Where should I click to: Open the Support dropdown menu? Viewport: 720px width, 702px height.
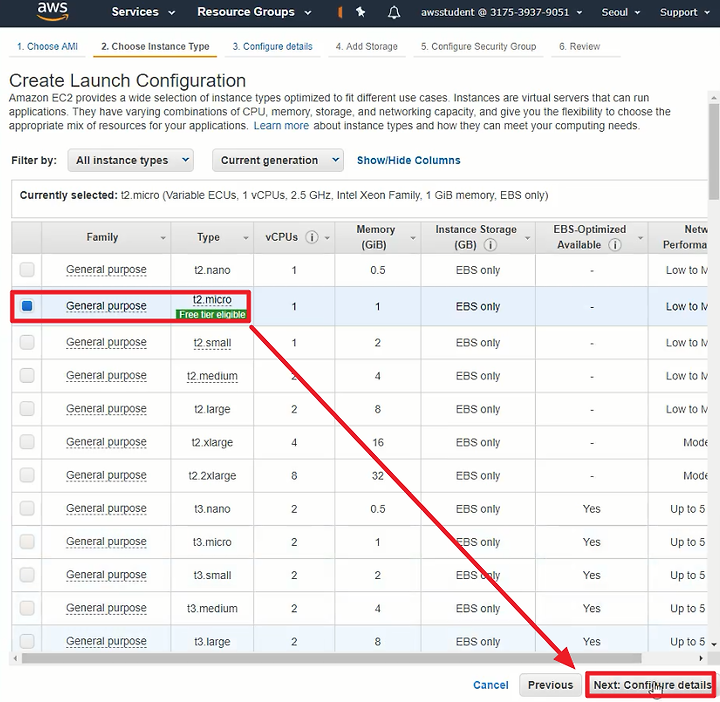(x=684, y=12)
